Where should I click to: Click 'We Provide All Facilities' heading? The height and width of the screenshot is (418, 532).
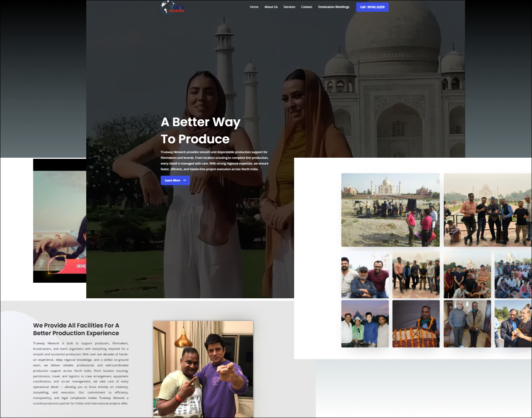(x=76, y=329)
